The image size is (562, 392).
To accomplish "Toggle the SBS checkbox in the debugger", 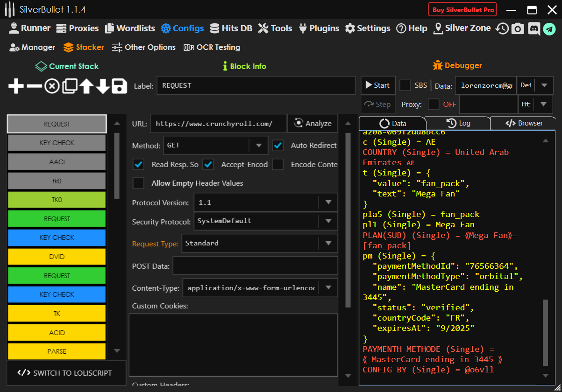I will pyautogui.click(x=405, y=85).
